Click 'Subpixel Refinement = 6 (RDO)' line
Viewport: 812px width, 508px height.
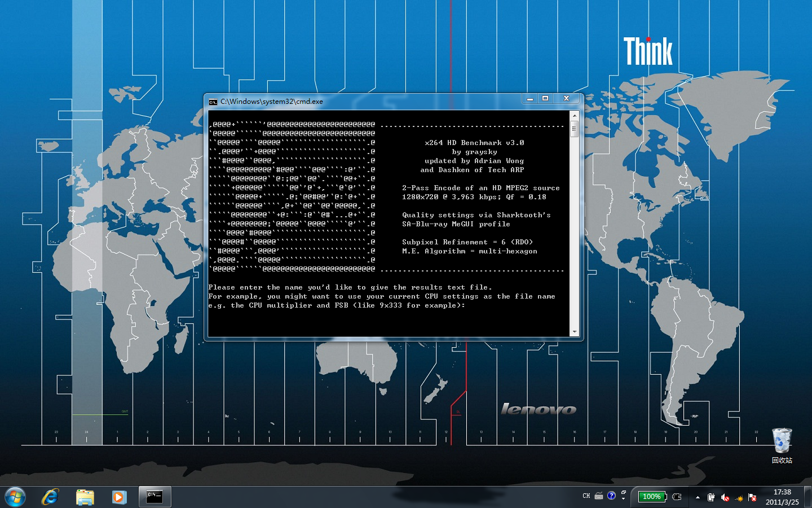[x=467, y=242]
